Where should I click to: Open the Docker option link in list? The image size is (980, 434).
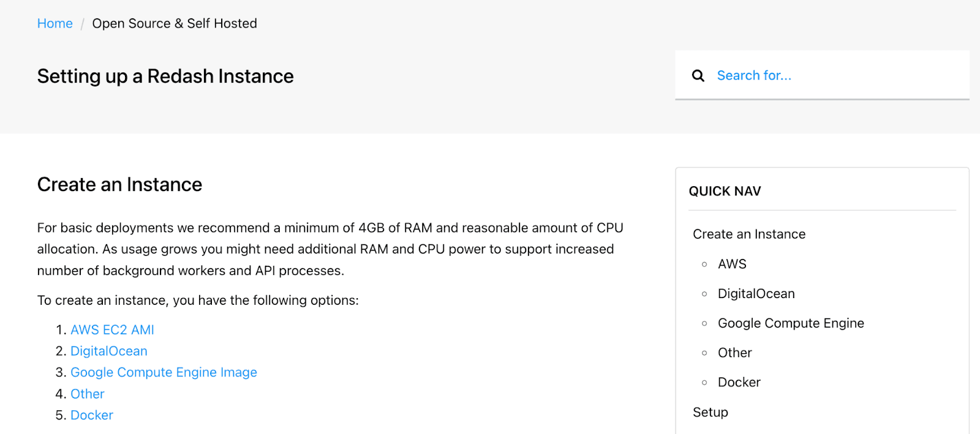click(92, 416)
